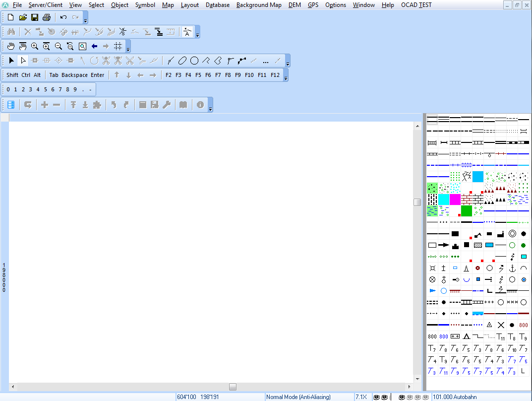Click the Normal Mode (Anti-Aliasing) status text

[x=298, y=397]
